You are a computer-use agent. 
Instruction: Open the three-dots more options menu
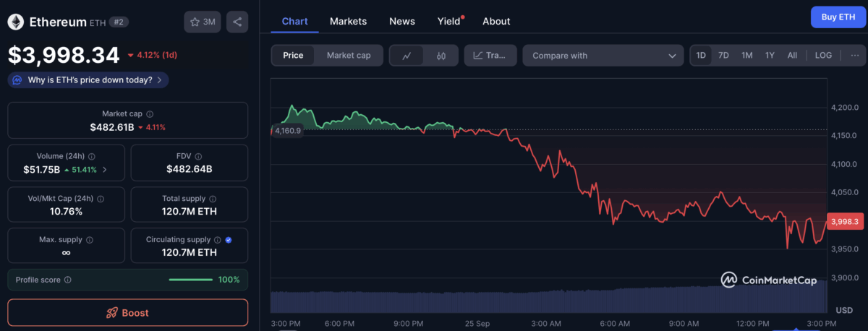pos(854,55)
